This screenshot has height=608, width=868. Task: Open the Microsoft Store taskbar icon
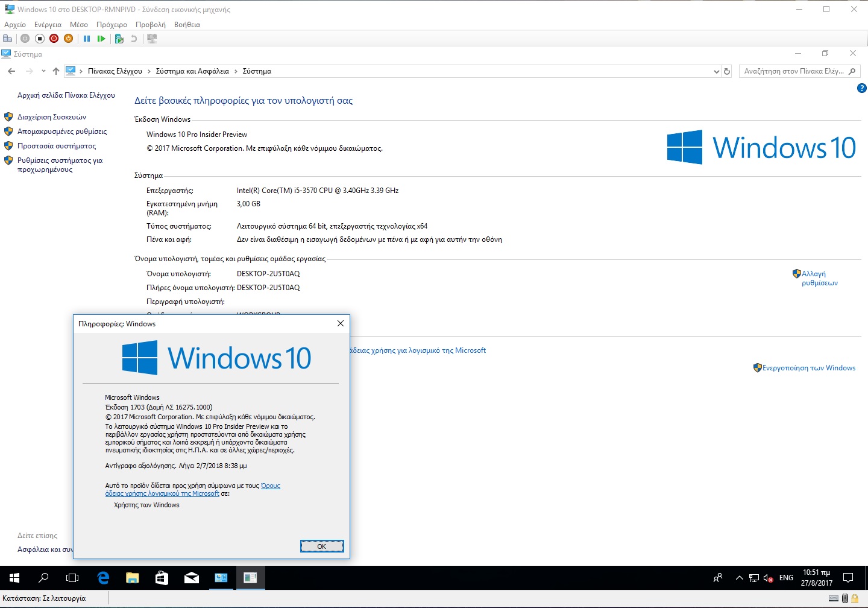point(162,578)
